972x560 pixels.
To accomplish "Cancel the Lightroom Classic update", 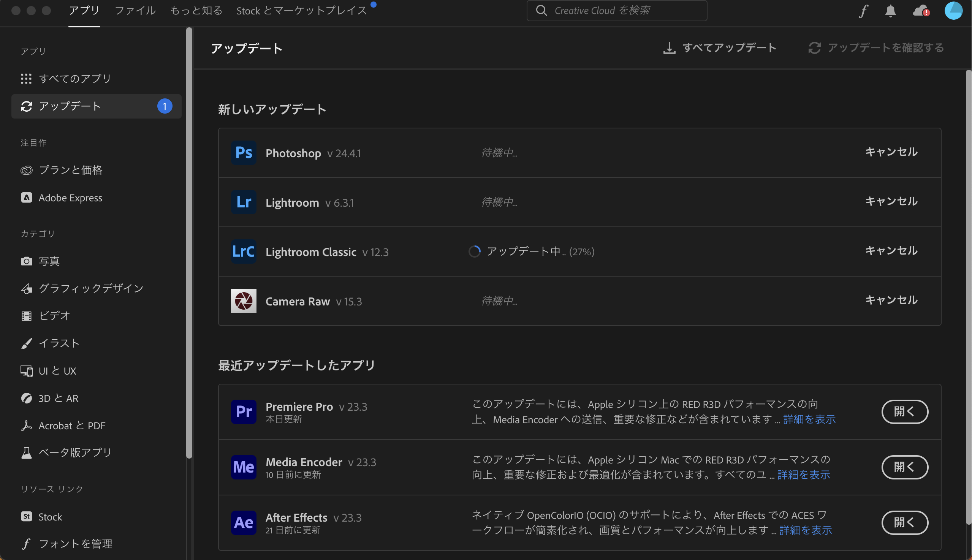I will [891, 251].
